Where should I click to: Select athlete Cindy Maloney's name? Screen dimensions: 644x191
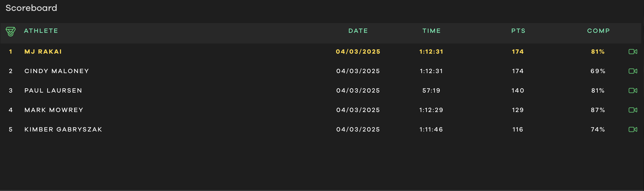[x=57, y=71]
